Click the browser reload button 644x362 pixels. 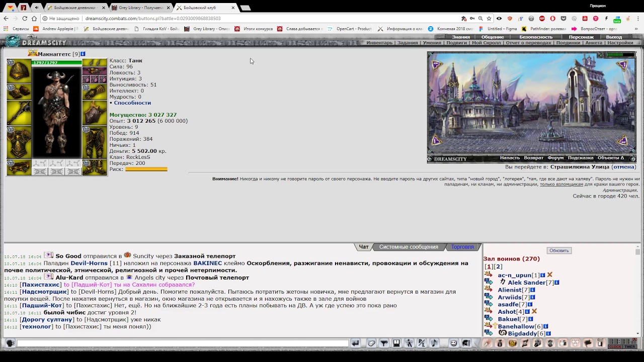click(24, 19)
